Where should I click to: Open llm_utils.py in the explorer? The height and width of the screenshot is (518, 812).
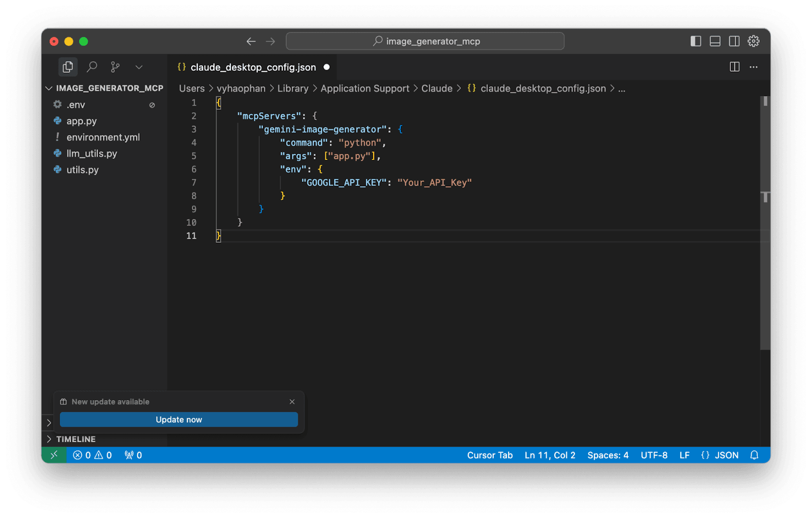pyautogui.click(x=105, y=153)
